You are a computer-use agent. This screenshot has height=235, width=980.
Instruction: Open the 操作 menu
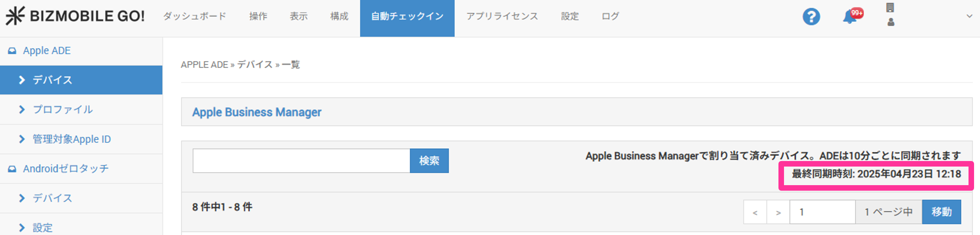pyautogui.click(x=258, y=16)
